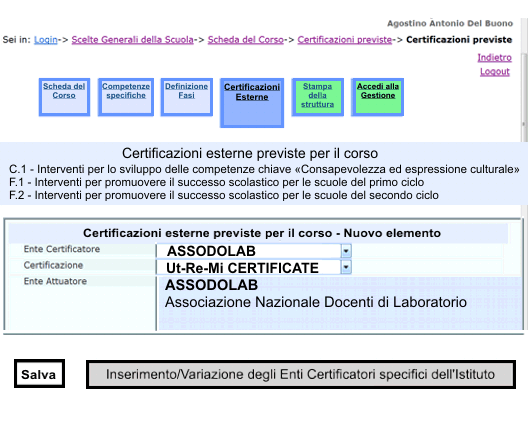Open the ASSODOLAB combo box
The image size is (528, 423).
254,251
